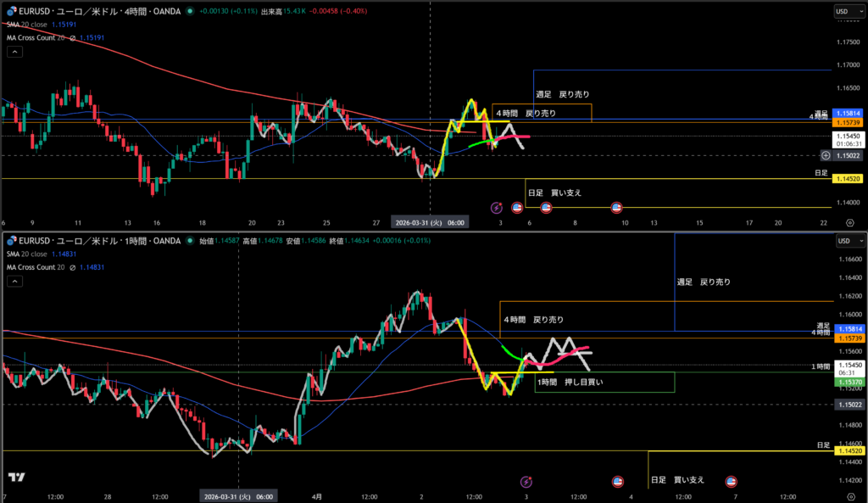868x503 pixels.
Task: Open the lower chart's time axis settings gear
Action: pos(850,496)
